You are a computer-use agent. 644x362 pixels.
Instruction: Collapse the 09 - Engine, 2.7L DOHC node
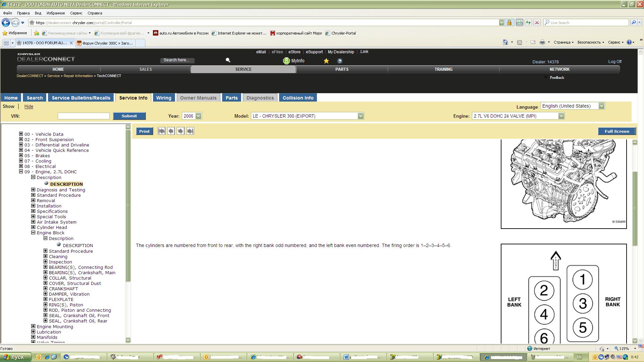tap(21, 171)
